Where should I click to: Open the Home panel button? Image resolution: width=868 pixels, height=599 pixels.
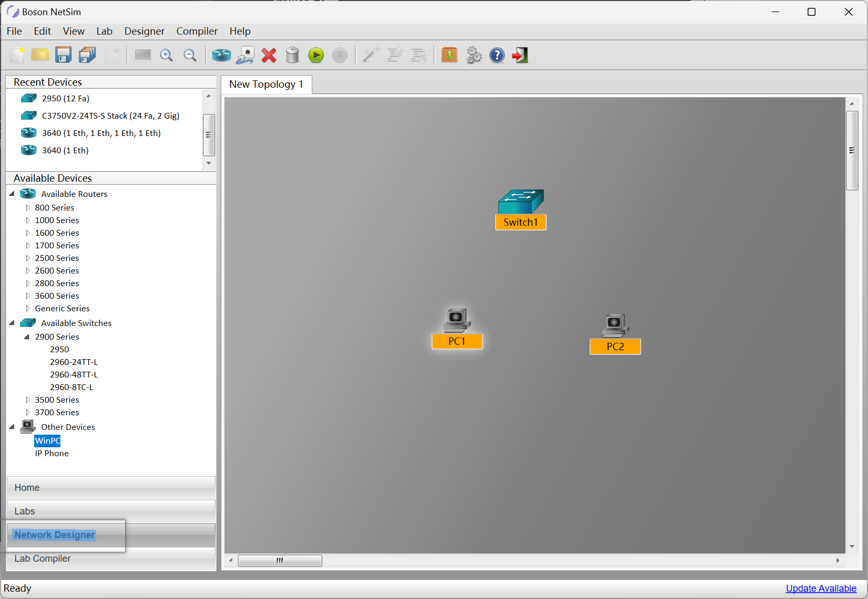click(x=111, y=488)
